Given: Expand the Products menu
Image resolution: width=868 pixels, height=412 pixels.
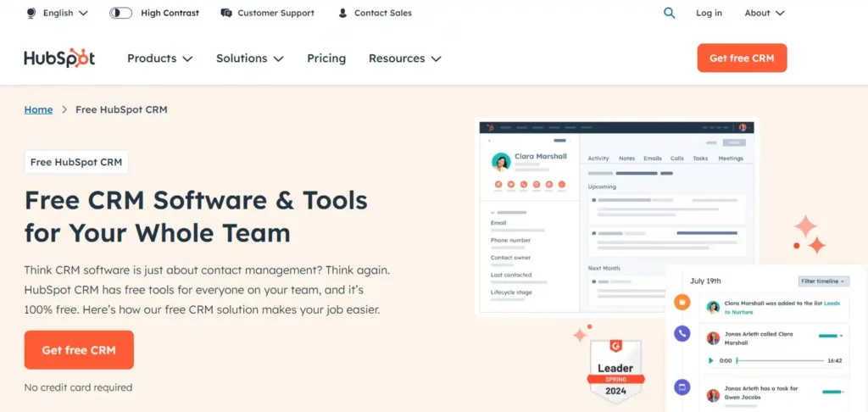Looking at the screenshot, I should coord(160,58).
